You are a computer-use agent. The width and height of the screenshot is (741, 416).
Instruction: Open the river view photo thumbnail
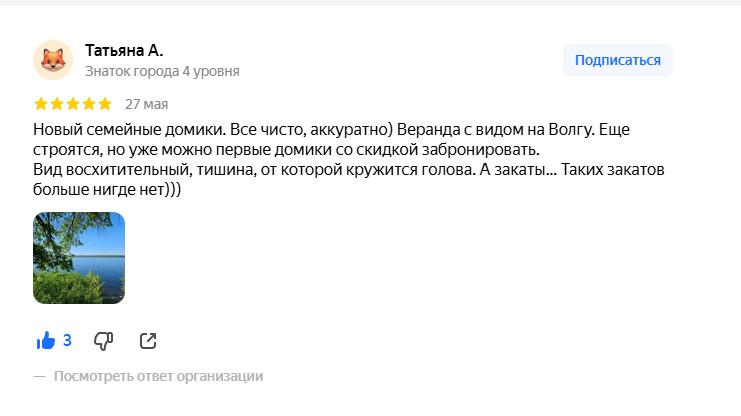click(79, 258)
